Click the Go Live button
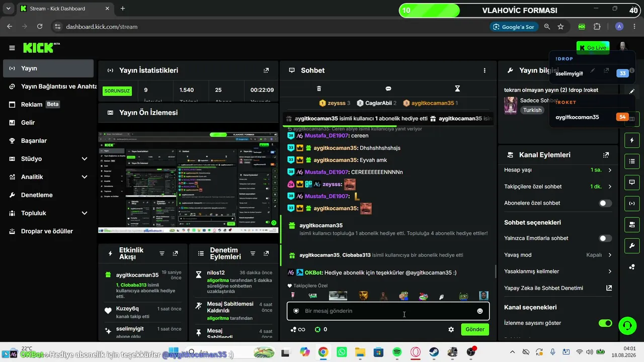 593,48
